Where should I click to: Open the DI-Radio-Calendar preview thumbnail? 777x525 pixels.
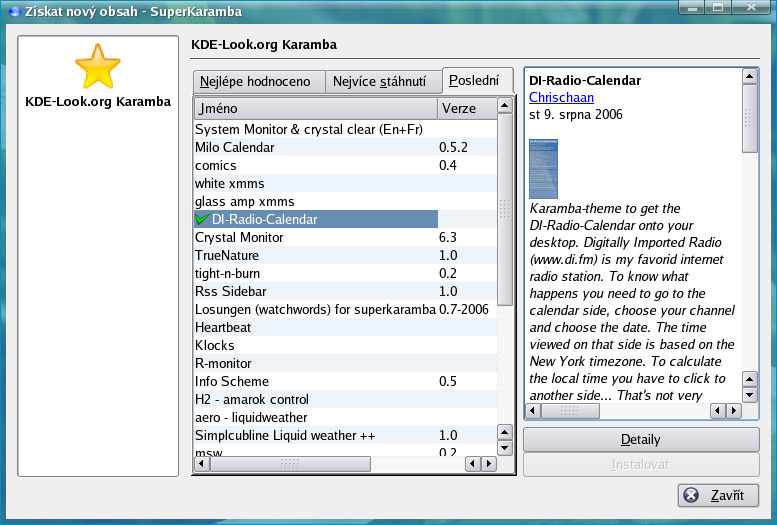pos(543,169)
